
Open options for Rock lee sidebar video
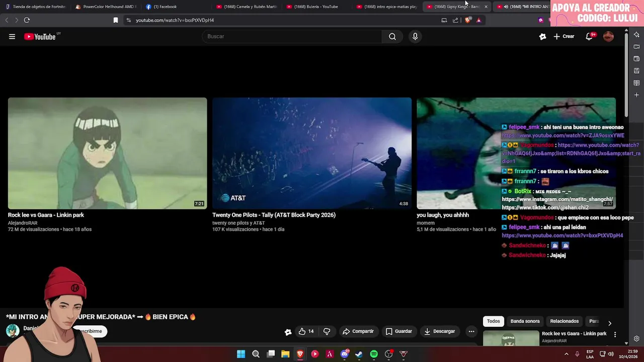tap(615, 334)
